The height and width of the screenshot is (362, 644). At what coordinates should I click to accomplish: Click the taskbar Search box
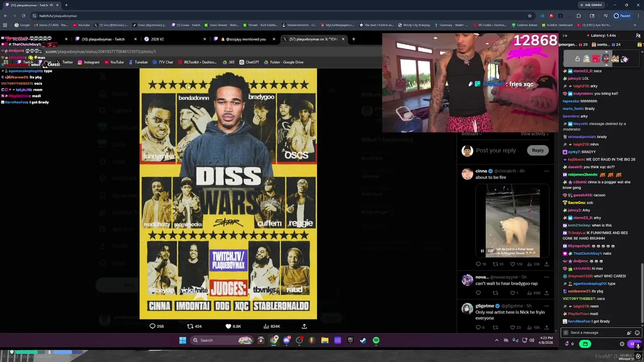tap(221, 340)
